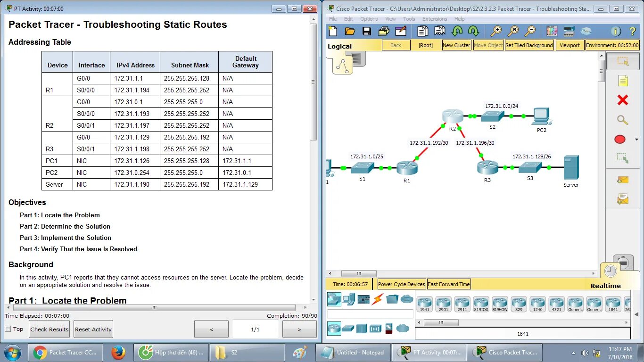Choose the Resize Shape tool

[x=623, y=158]
